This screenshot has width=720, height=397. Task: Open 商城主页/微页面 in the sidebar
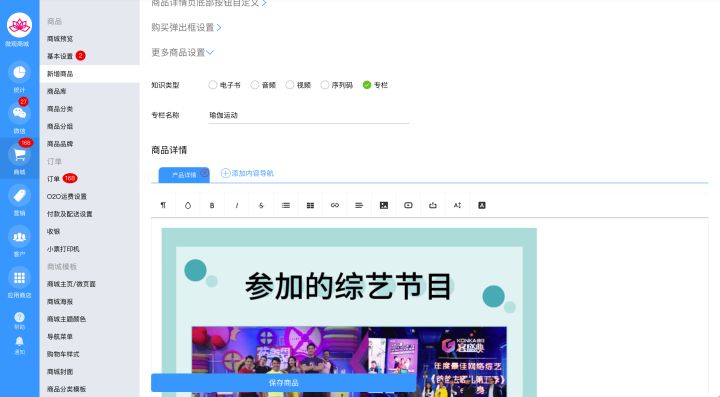pyautogui.click(x=71, y=284)
